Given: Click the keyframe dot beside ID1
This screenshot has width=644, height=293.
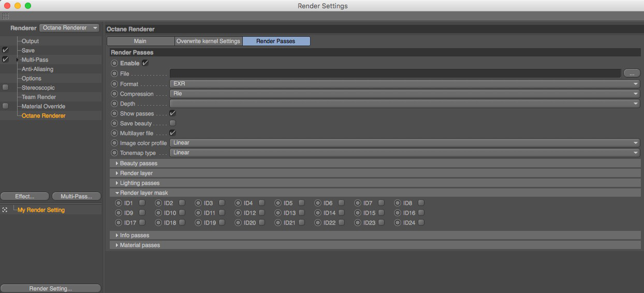Looking at the screenshot, I should click(x=119, y=203).
